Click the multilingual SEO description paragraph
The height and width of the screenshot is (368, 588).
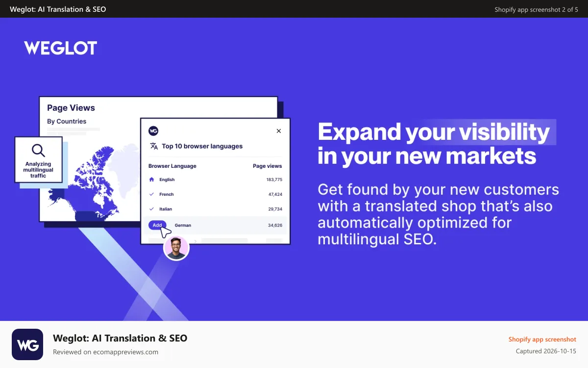point(439,214)
